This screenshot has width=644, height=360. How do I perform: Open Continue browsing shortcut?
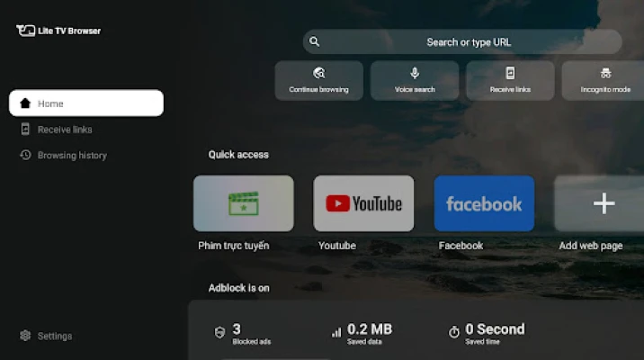coord(318,80)
